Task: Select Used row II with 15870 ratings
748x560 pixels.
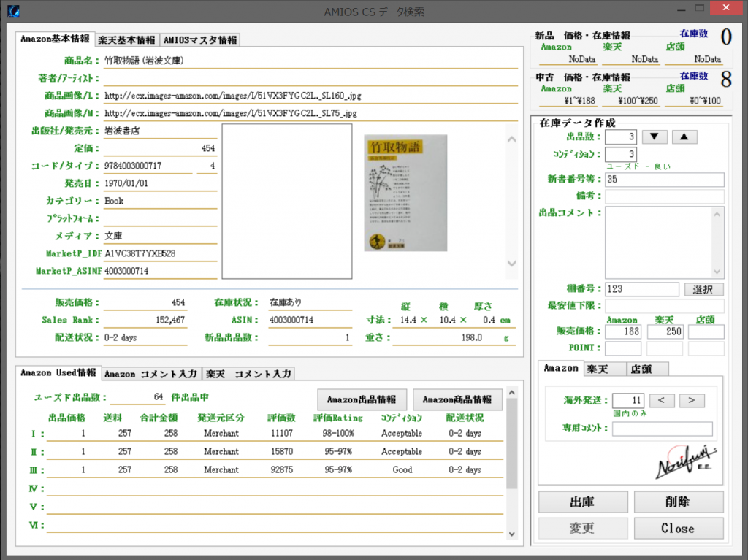Action: point(275,452)
